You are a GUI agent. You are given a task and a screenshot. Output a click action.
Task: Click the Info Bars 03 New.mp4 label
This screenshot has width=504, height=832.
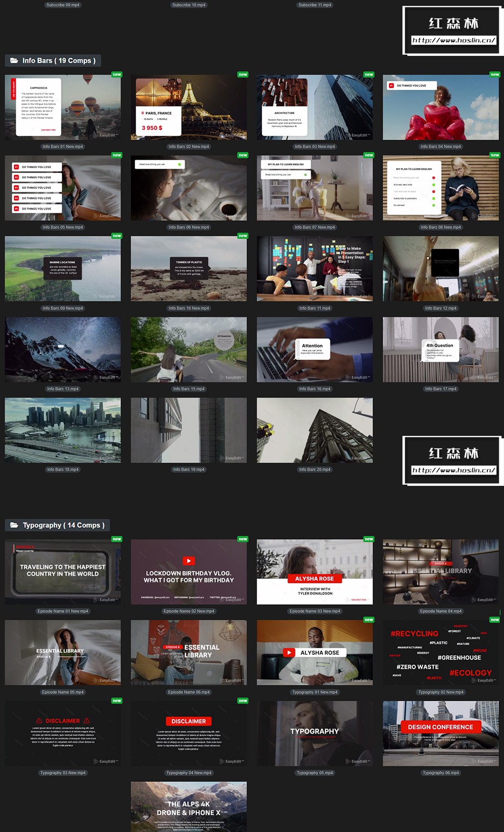315,146
